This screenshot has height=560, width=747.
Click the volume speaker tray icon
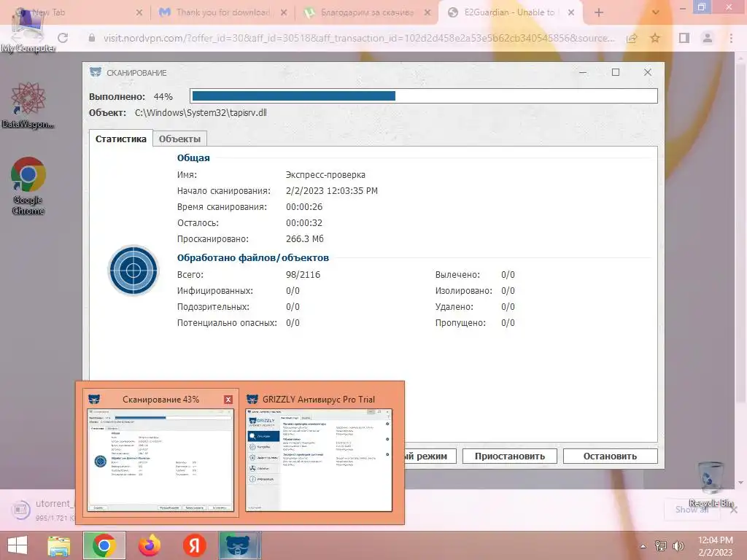click(678, 546)
